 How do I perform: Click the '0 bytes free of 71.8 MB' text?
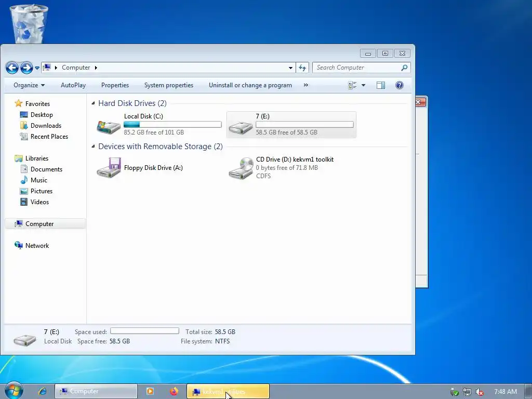287,168
